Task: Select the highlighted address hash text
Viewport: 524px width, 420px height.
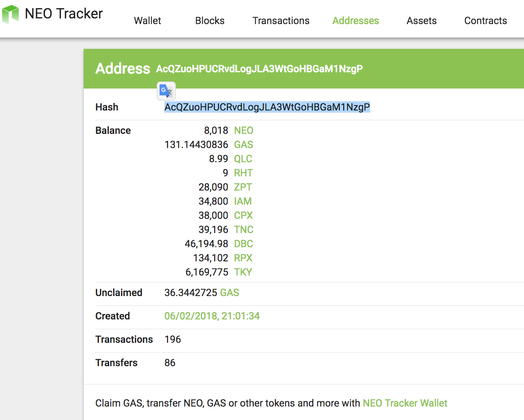Action: (267, 107)
